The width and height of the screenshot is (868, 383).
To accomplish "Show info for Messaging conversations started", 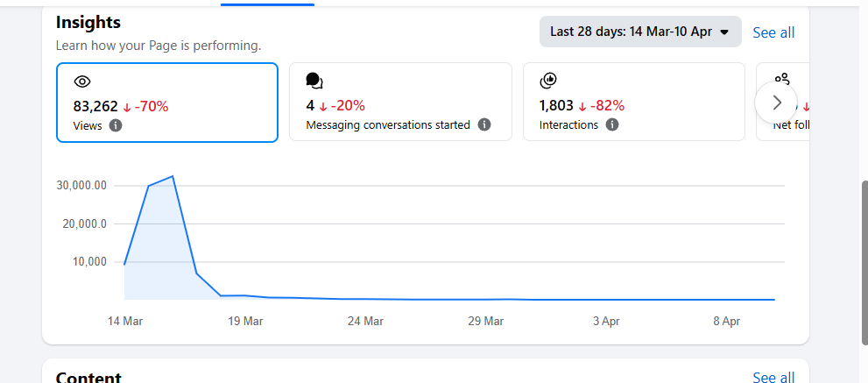I will [x=484, y=125].
